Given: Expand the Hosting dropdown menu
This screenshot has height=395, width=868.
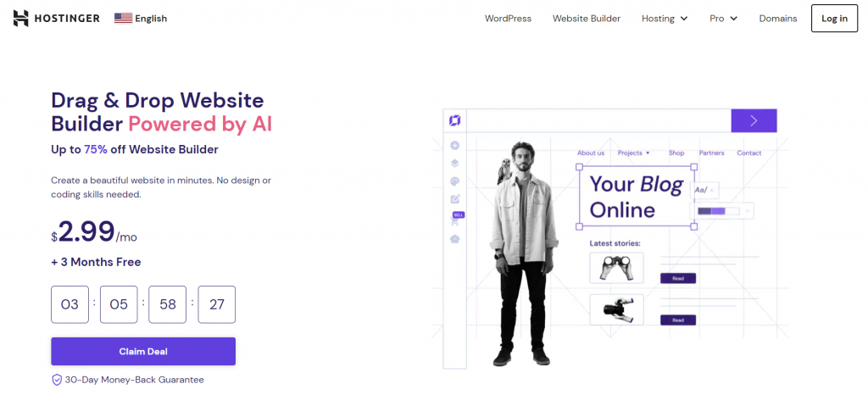Looking at the screenshot, I should coord(665,19).
